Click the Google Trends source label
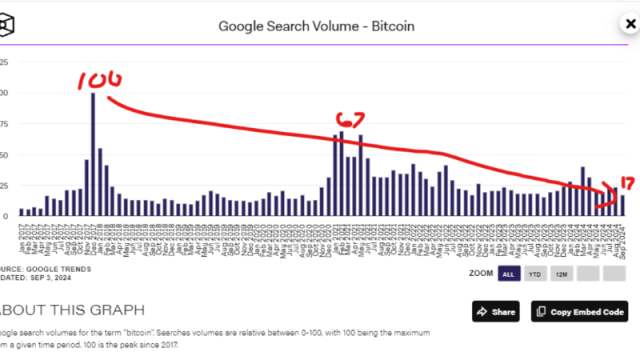 click(46, 269)
